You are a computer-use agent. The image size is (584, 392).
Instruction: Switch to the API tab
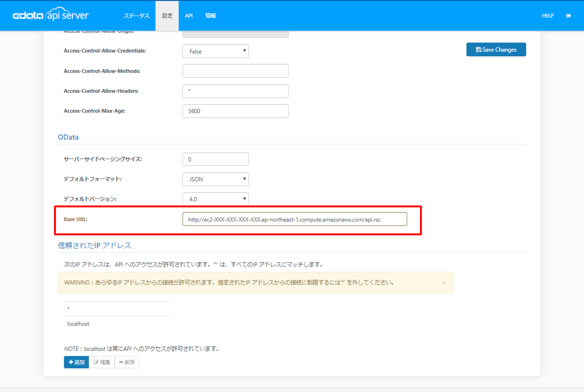pos(189,16)
